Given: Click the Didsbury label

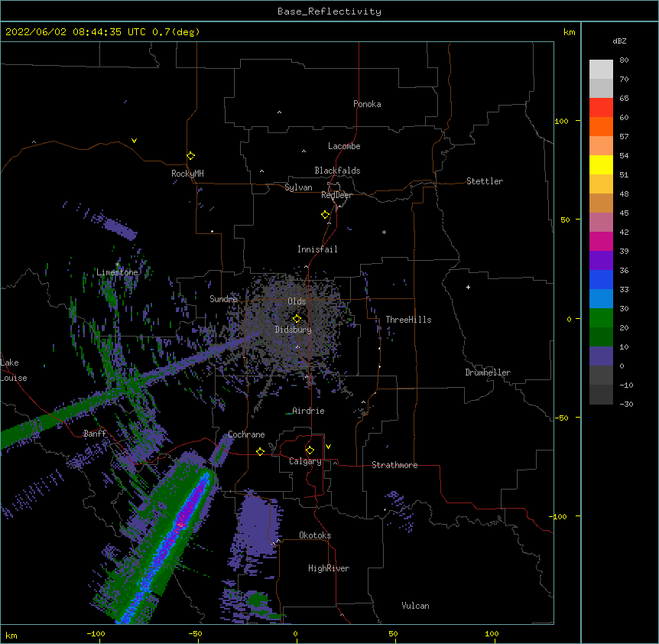Looking at the screenshot, I should 294,330.
